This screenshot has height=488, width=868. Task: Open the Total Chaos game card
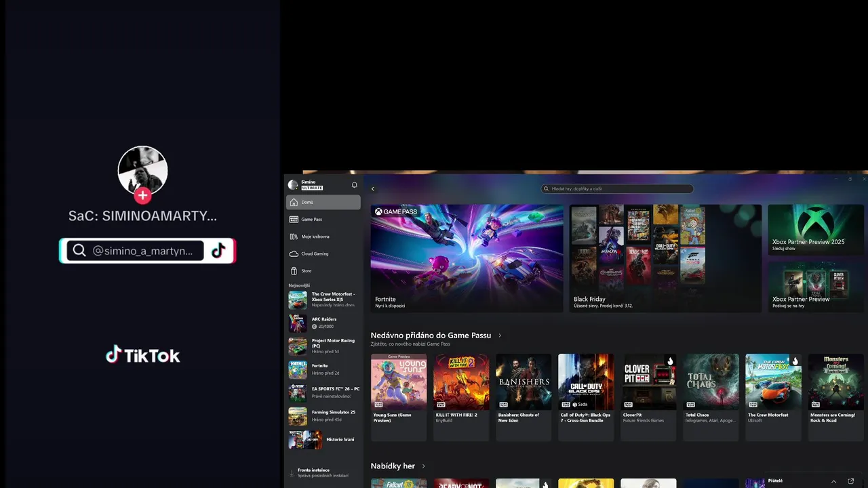pyautogui.click(x=711, y=397)
